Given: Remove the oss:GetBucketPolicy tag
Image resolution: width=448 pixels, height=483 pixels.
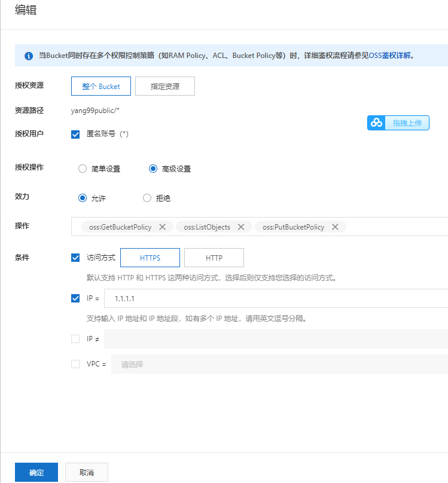Looking at the screenshot, I should 162,227.
